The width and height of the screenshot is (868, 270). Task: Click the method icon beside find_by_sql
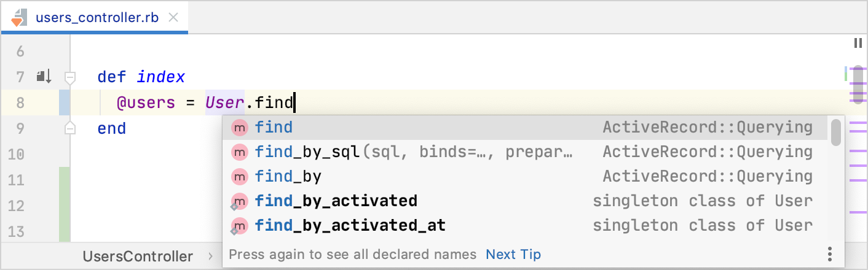(x=239, y=152)
